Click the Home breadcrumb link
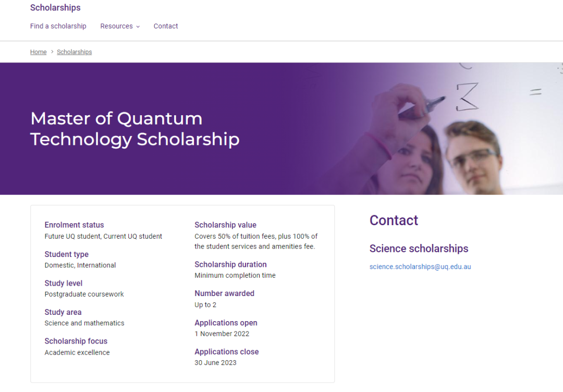The image size is (563, 392). [x=38, y=52]
